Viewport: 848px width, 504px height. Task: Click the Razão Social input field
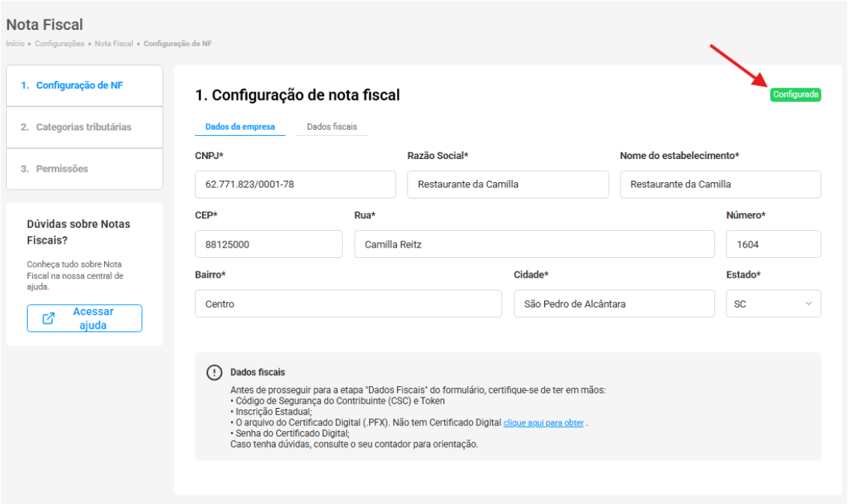coord(508,184)
